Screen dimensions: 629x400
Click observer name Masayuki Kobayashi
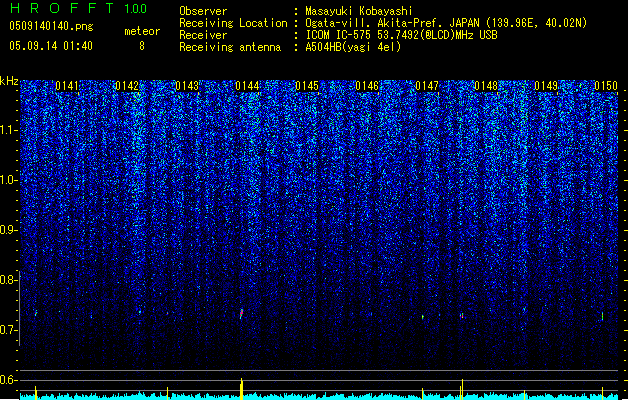point(359,11)
